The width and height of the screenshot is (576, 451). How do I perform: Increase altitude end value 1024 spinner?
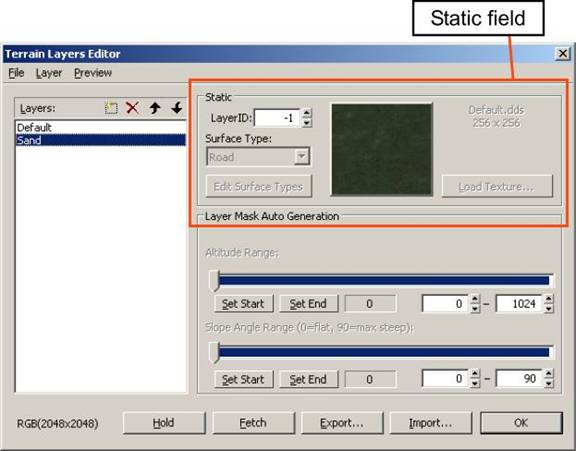pos(548,299)
